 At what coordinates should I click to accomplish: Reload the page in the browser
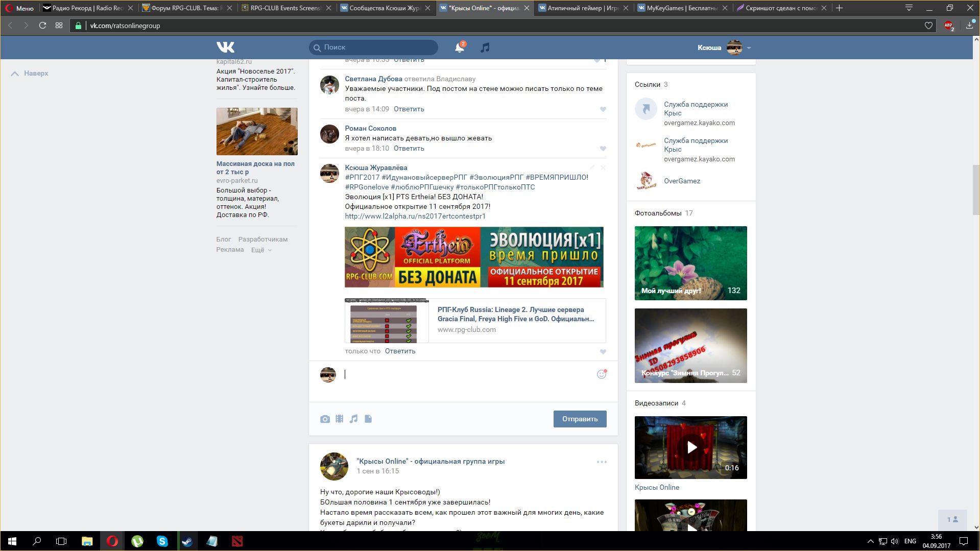43,26
